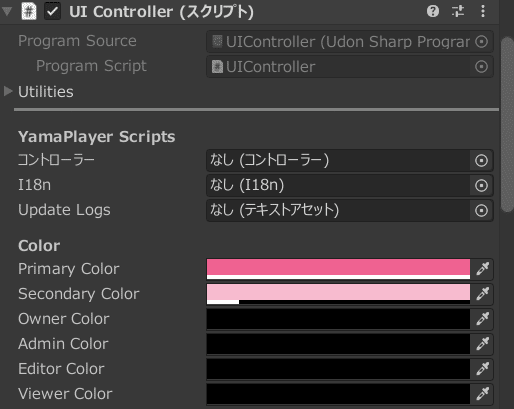Open object picker for Program Script field
This screenshot has height=409, width=514.
[x=481, y=67]
